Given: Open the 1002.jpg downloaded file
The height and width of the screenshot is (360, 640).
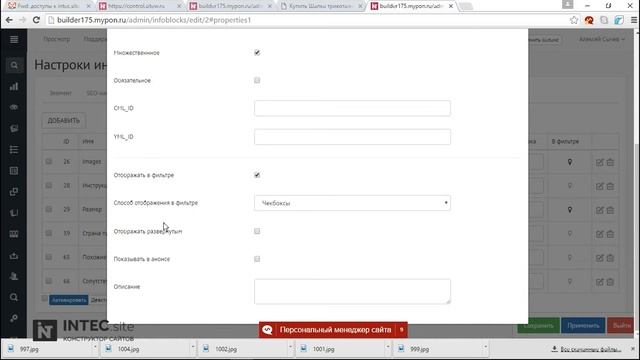Looking at the screenshot, I should point(241,349).
